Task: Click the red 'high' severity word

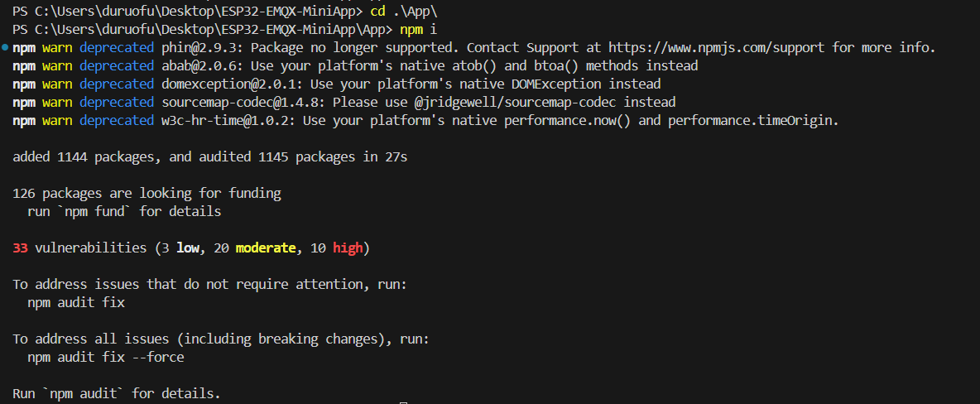Action: pyautogui.click(x=348, y=248)
